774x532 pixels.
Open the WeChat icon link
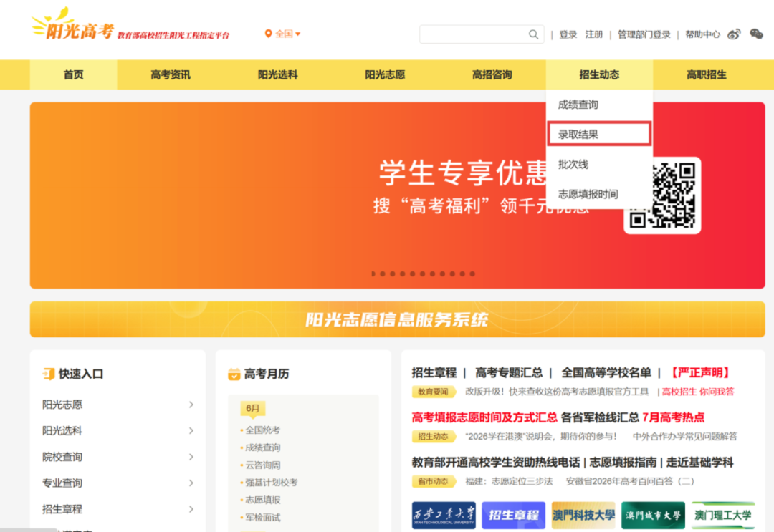pos(756,34)
